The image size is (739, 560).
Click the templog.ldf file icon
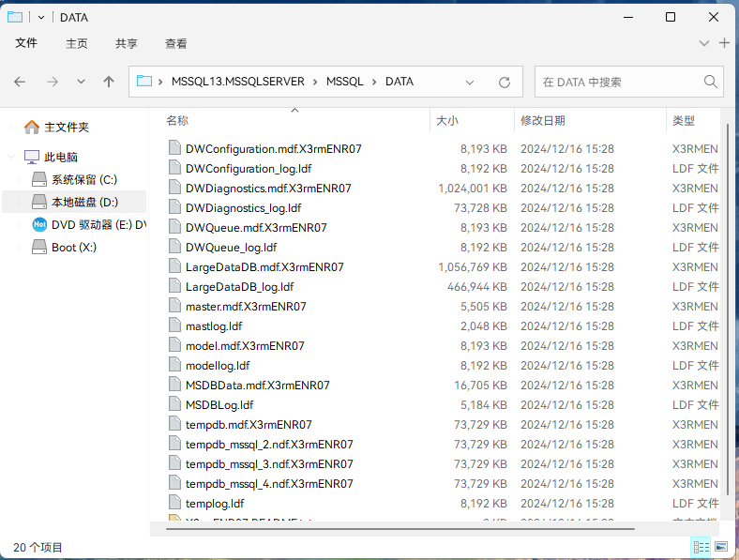(174, 503)
